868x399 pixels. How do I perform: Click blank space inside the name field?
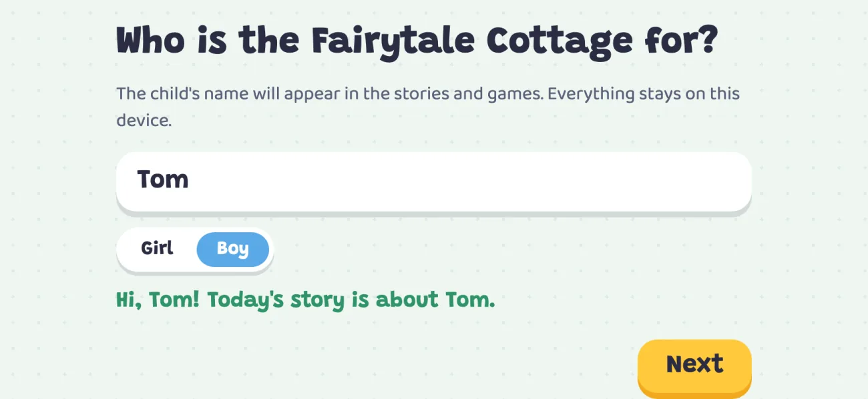click(467, 180)
